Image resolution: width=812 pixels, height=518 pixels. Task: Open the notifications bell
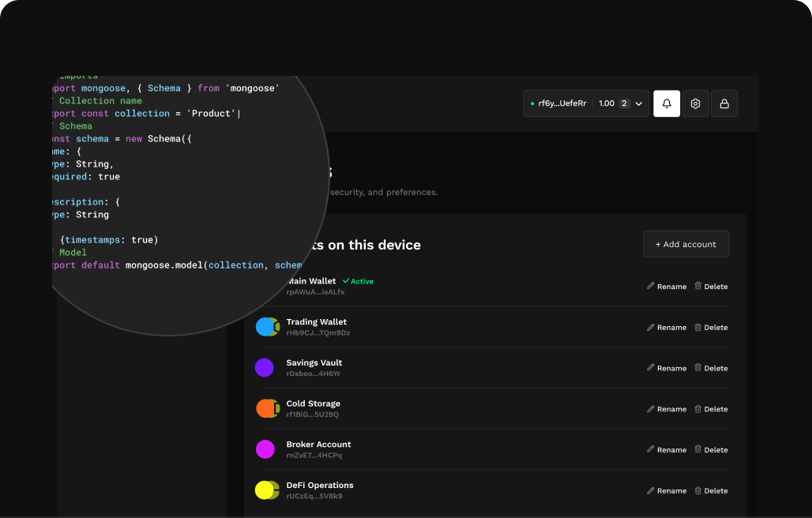click(x=667, y=103)
